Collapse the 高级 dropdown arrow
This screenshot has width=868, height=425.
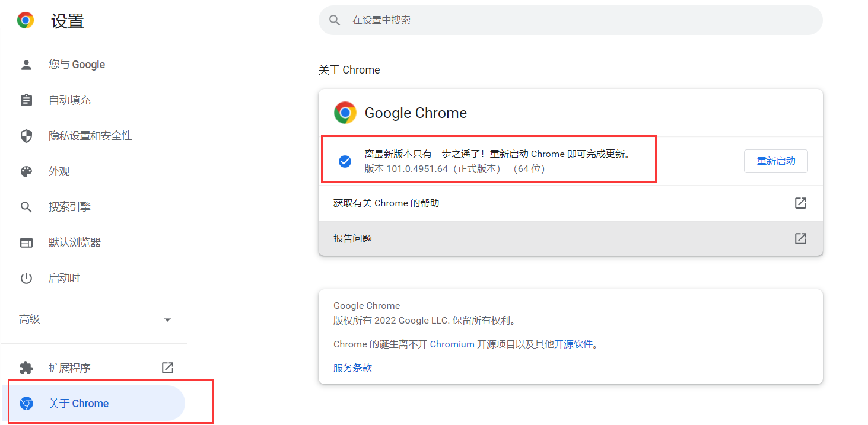[167, 319]
